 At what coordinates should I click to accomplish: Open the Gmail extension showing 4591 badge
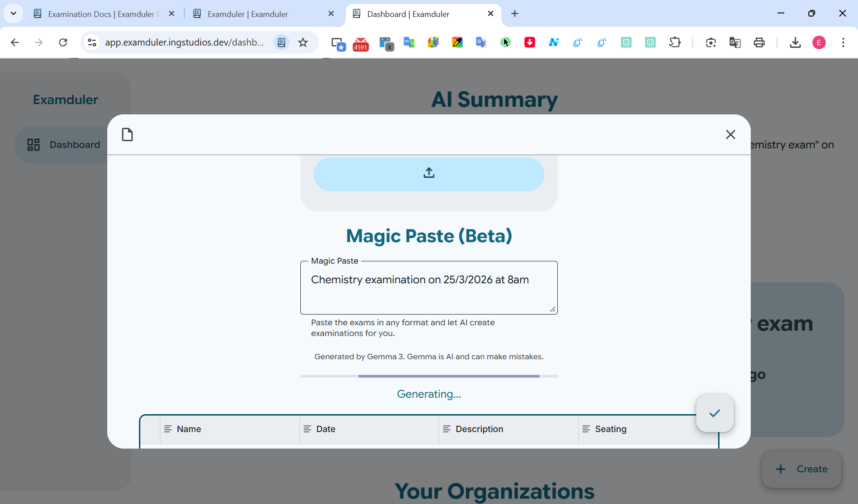[x=361, y=42]
